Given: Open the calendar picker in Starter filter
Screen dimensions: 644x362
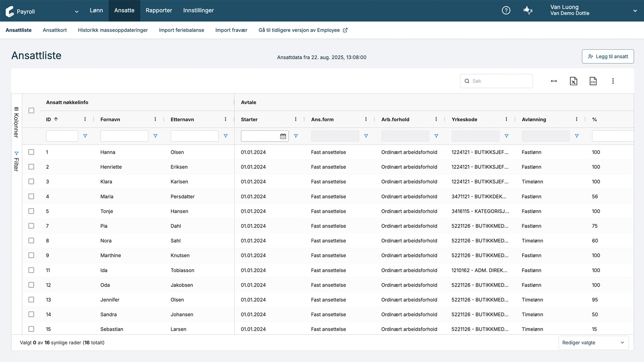Looking at the screenshot, I should tap(283, 136).
